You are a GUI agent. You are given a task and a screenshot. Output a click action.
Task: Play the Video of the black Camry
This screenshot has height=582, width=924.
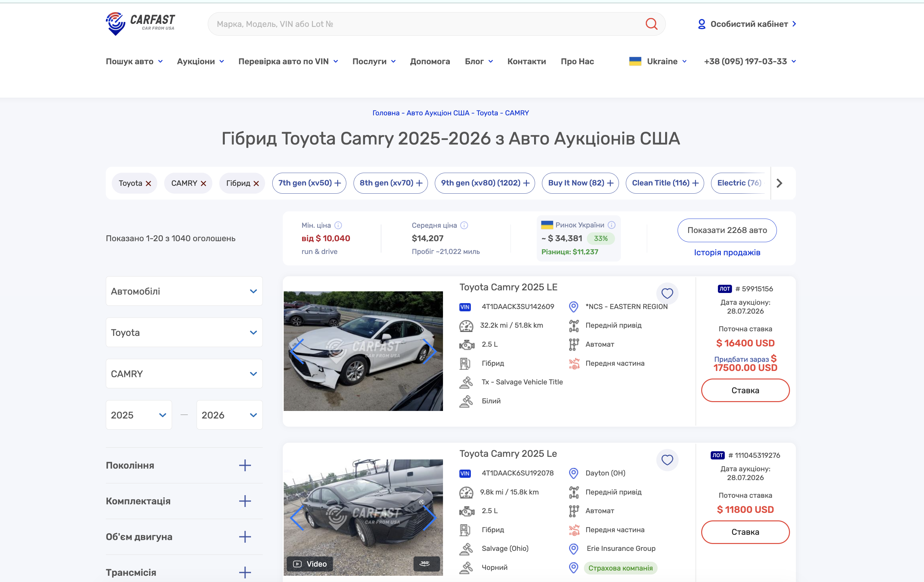pyautogui.click(x=310, y=564)
